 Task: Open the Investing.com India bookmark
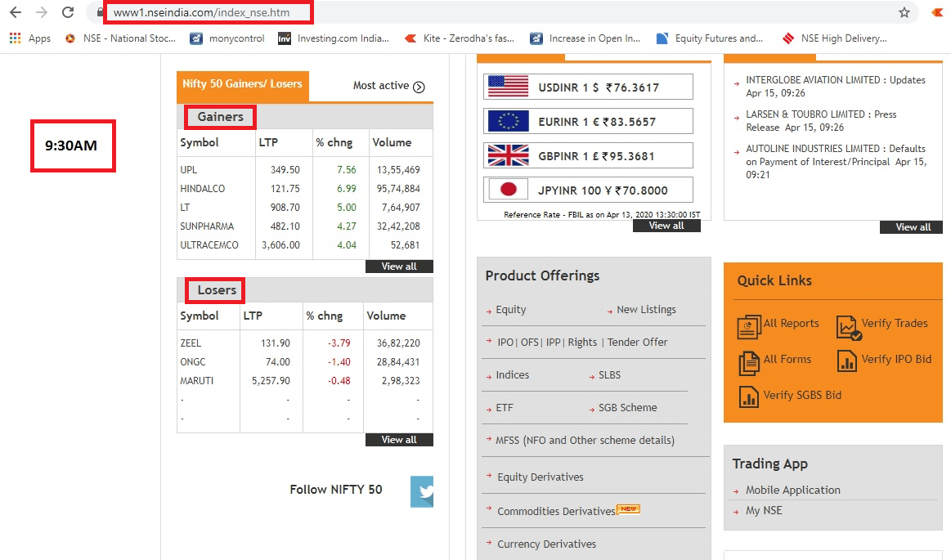[x=334, y=38]
